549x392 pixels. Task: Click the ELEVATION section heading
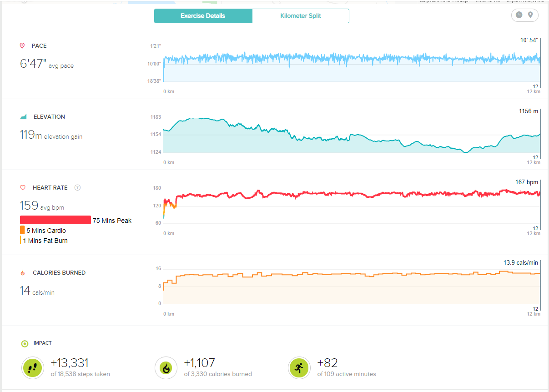tap(49, 117)
